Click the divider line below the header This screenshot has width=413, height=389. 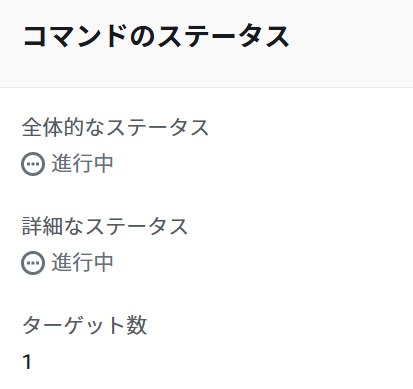(x=206, y=87)
